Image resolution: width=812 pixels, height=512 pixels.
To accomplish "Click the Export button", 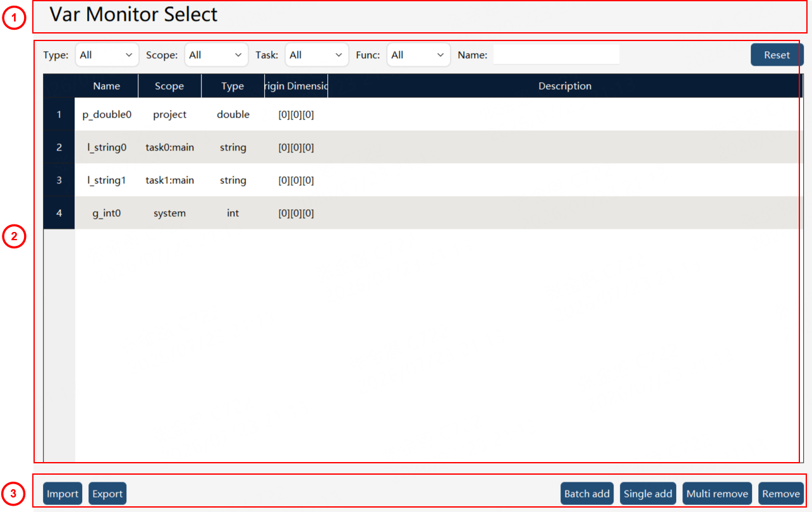I will pos(107,494).
